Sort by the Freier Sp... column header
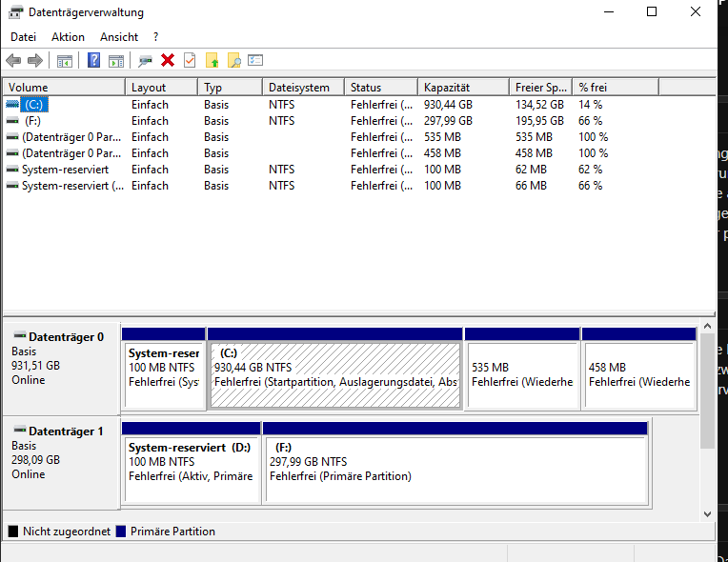The width and height of the screenshot is (728, 562). [541, 88]
